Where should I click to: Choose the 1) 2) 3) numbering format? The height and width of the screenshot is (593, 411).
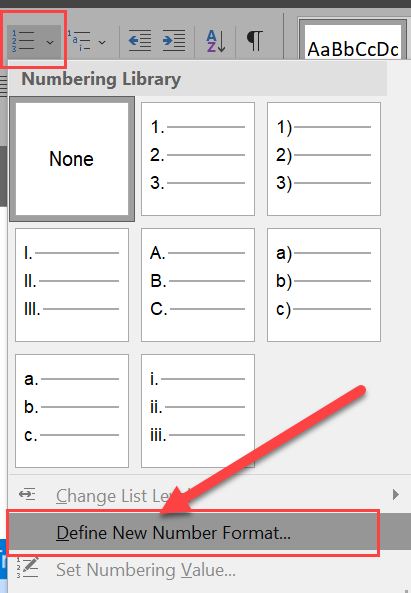324,159
